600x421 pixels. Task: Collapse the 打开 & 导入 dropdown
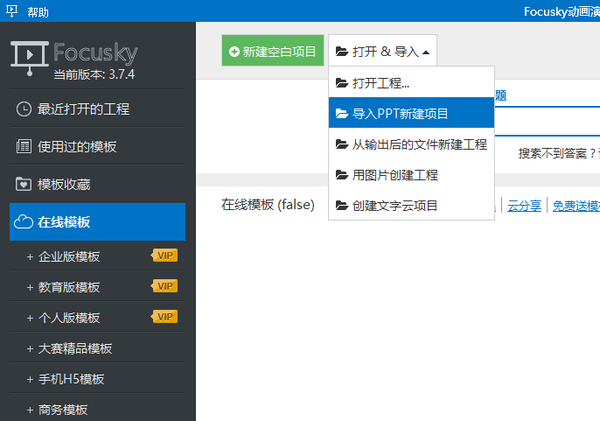[x=382, y=51]
